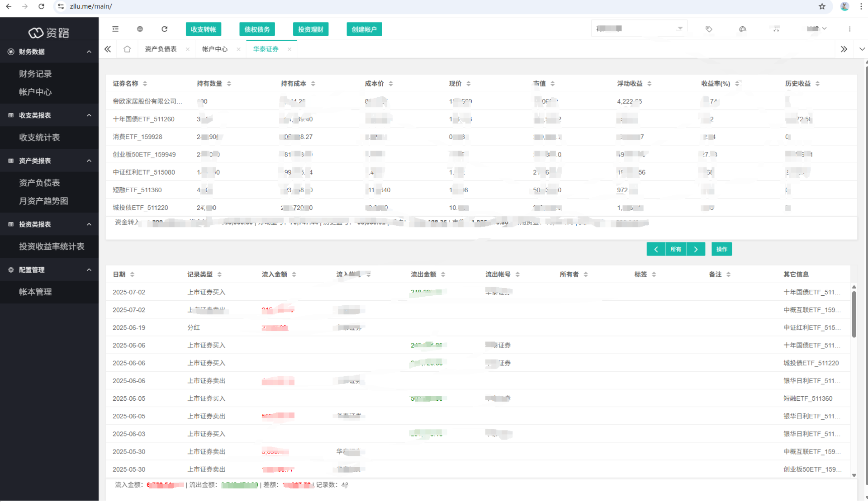Click the theme palette icon in header
868x502 pixels.
click(742, 29)
